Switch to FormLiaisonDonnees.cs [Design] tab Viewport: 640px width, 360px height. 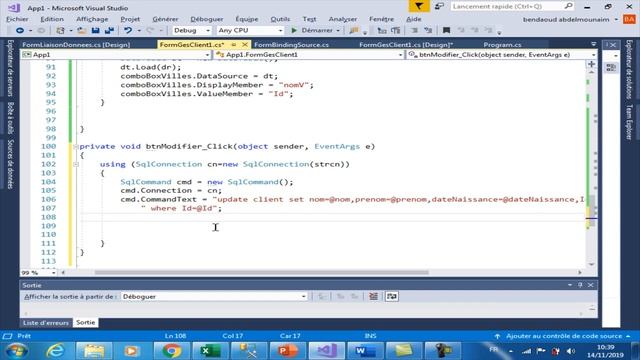[x=76, y=44]
